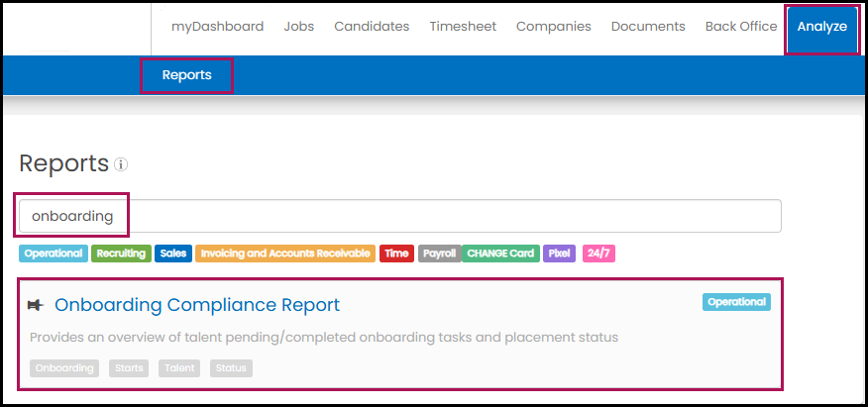Open the Onboarding Compliance Report link
Viewport: 868px width, 407px height.
pyautogui.click(x=197, y=305)
